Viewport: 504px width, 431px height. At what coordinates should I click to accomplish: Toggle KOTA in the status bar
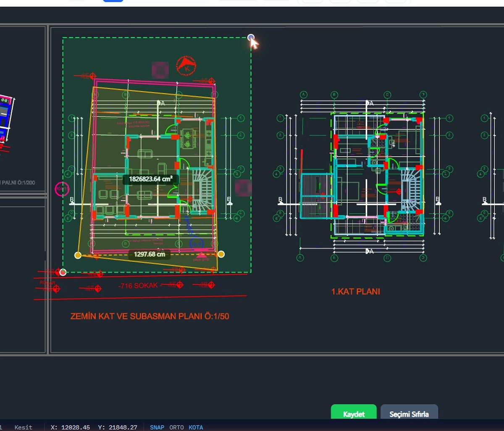pyautogui.click(x=196, y=427)
